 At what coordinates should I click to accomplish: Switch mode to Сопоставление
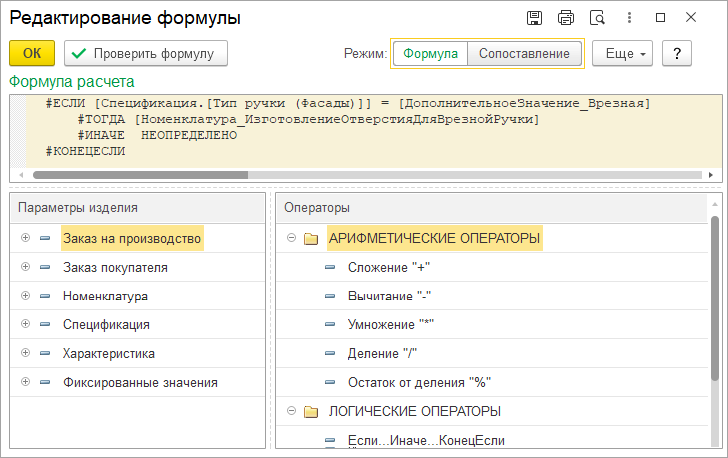(524, 53)
